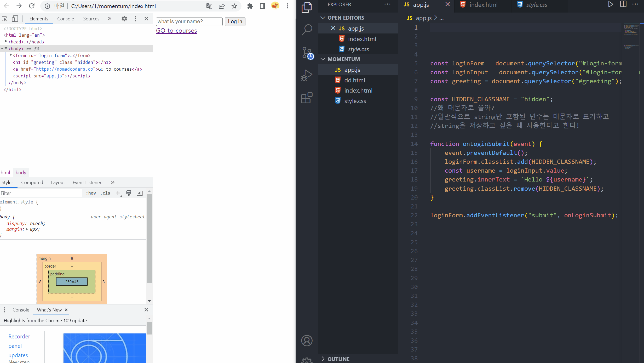Open the Source Control view
The image size is (644, 363).
coord(307,53)
